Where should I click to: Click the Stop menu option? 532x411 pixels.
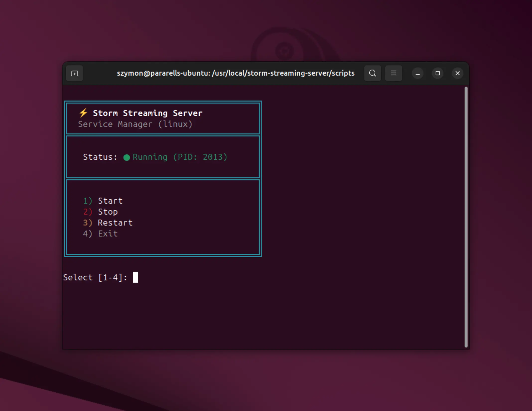point(108,212)
